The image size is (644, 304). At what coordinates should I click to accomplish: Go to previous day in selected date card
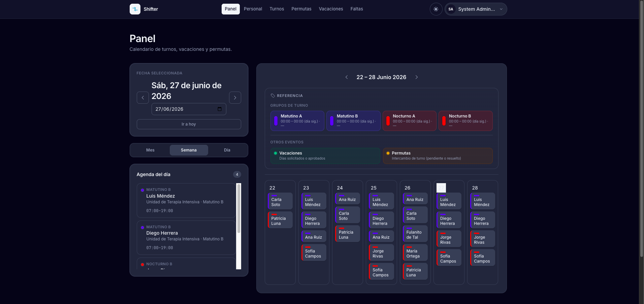click(x=143, y=98)
